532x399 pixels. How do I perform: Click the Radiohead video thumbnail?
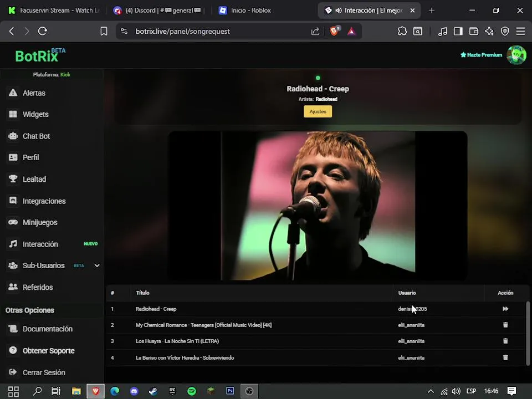[x=318, y=206]
